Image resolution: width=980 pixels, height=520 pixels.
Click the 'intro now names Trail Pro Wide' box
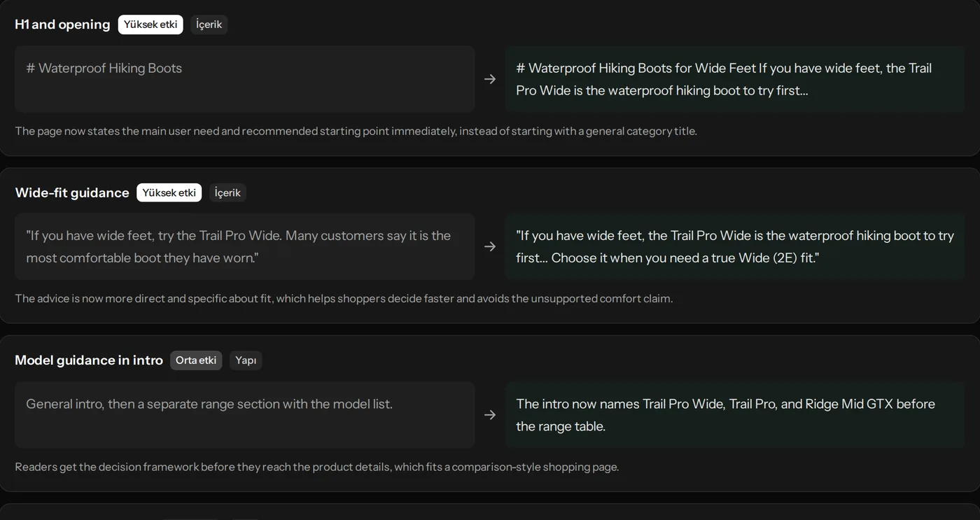pos(735,415)
